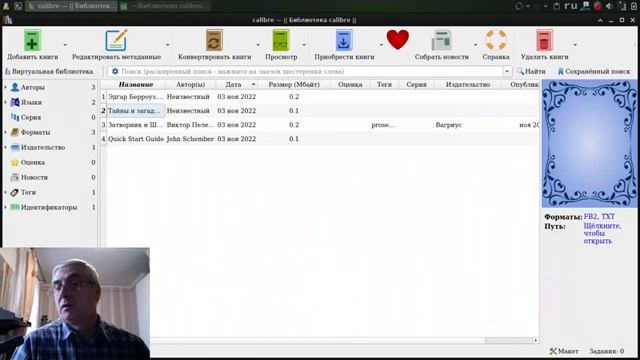Click path link Щёлкните, чтобы открыть

(x=602, y=233)
